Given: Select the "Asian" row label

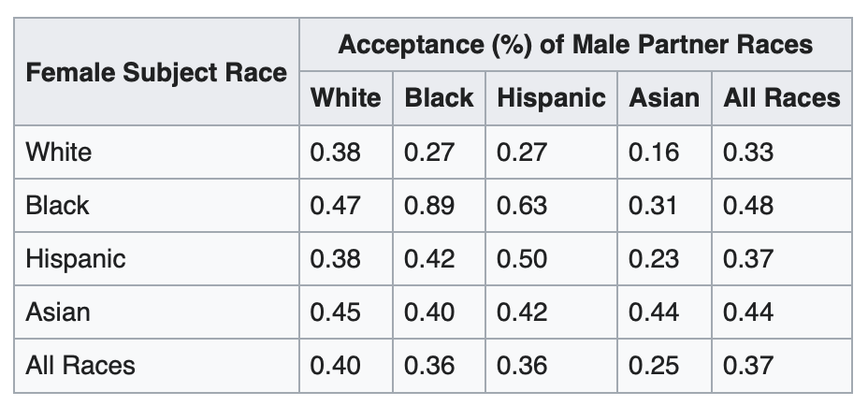Looking at the screenshot, I should tap(58, 312).
